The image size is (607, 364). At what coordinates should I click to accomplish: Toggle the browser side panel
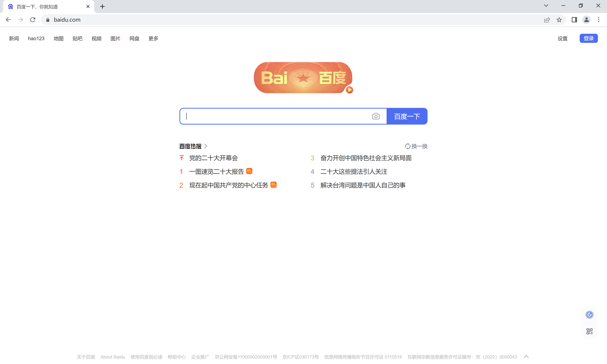click(574, 20)
